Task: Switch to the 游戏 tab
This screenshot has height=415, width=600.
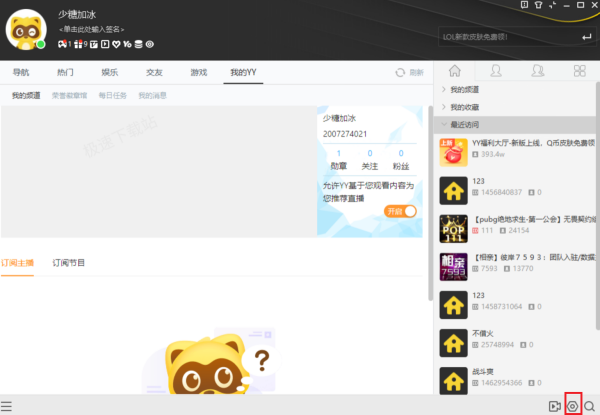Action: point(199,72)
